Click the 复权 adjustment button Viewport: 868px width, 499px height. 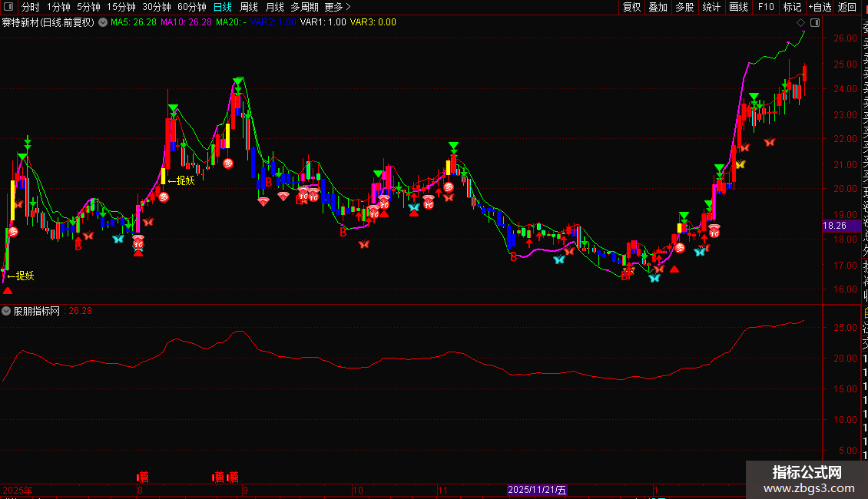click(x=631, y=7)
